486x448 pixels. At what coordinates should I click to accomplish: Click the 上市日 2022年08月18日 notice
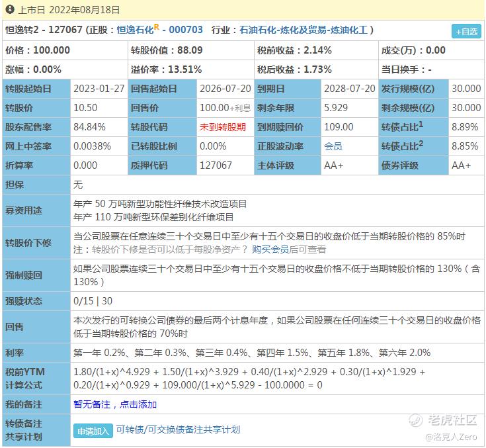pos(69,10)
